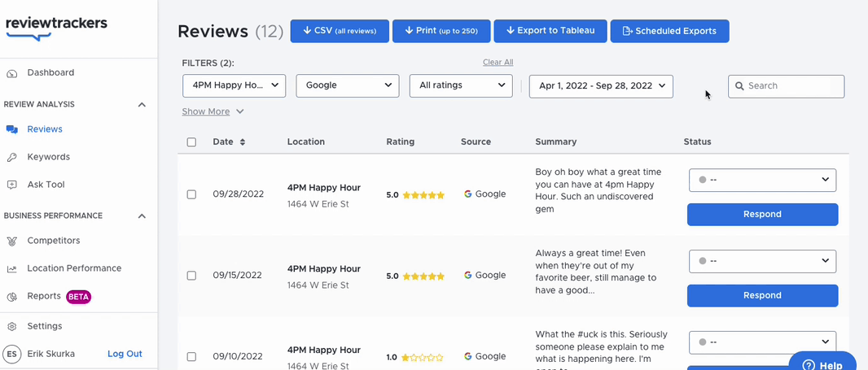868x370 pixels.
Task: Open the Google source filter dropdown
Action: coord(348,85)
